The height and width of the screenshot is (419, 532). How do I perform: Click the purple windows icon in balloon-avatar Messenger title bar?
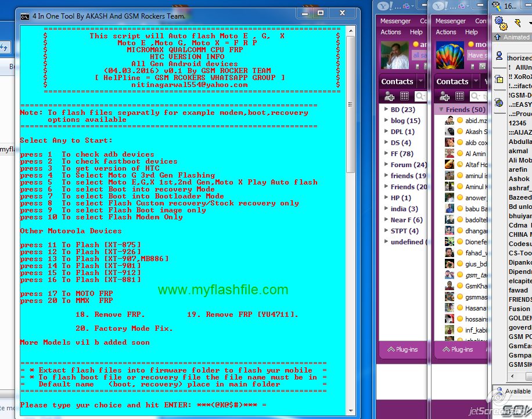click(461, 6)
